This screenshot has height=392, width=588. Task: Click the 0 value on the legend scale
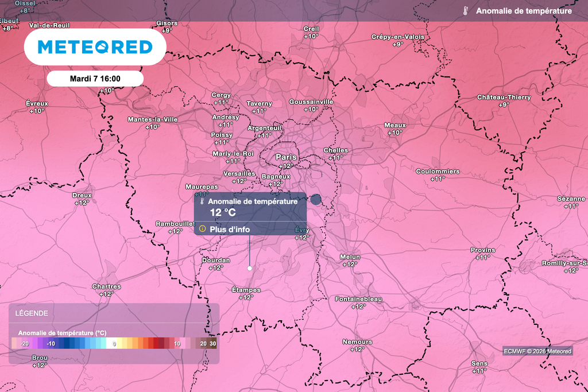point(114,344)
